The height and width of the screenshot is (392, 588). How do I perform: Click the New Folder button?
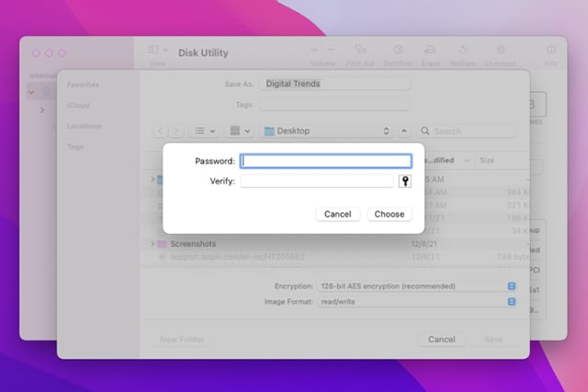(182, 340)
